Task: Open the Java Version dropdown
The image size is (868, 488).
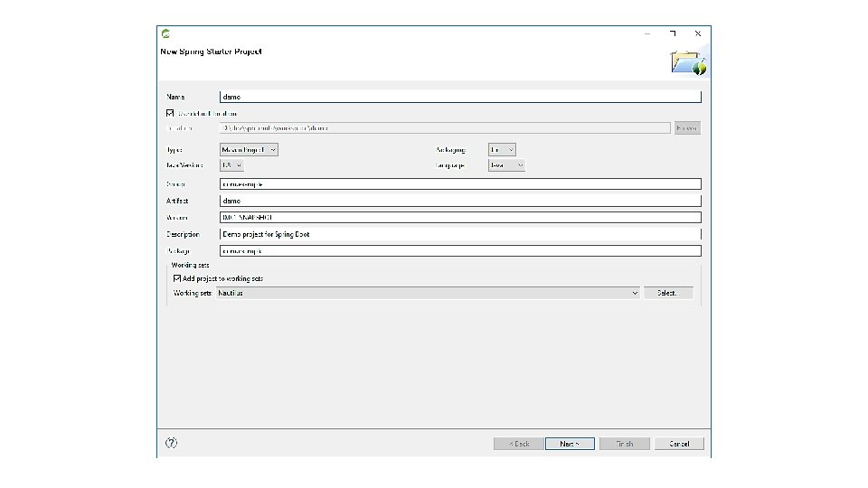Action: [231, 164]
